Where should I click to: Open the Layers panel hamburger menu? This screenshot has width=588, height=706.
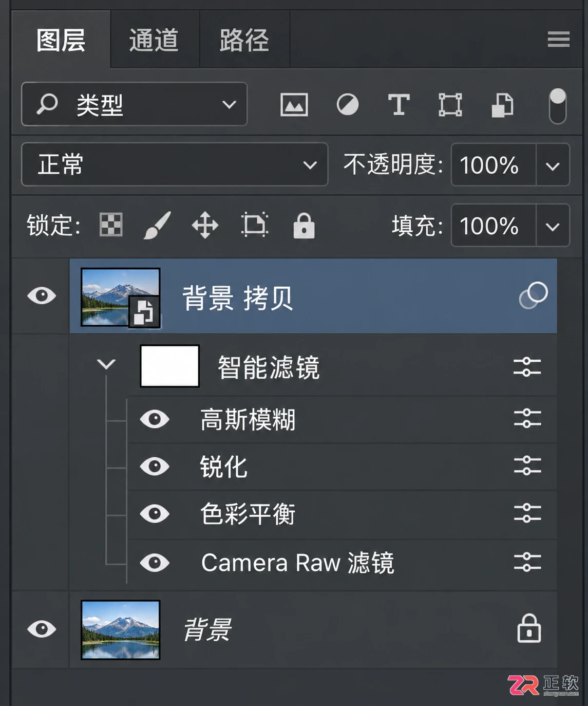point(558,39)
